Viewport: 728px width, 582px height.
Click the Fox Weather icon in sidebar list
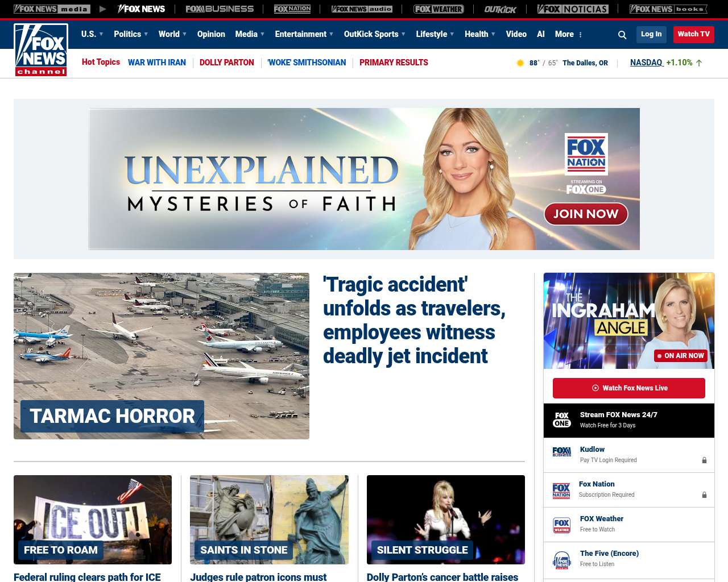click(562, 525)
